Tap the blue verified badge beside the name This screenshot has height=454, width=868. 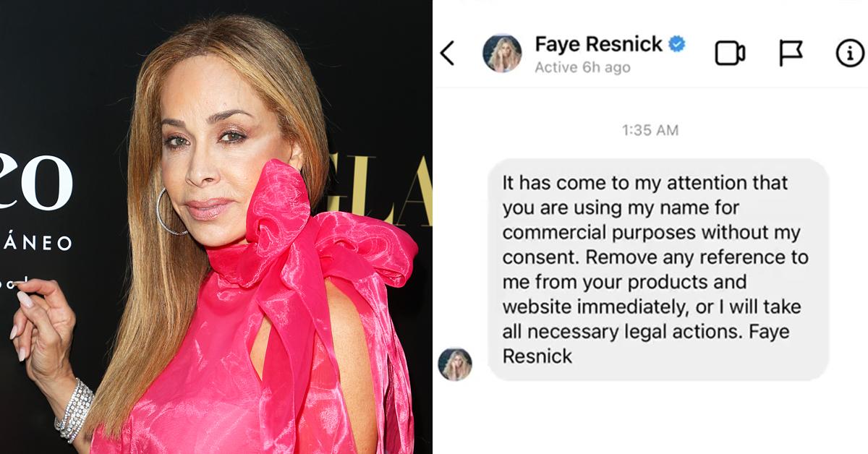click(676, 45)
